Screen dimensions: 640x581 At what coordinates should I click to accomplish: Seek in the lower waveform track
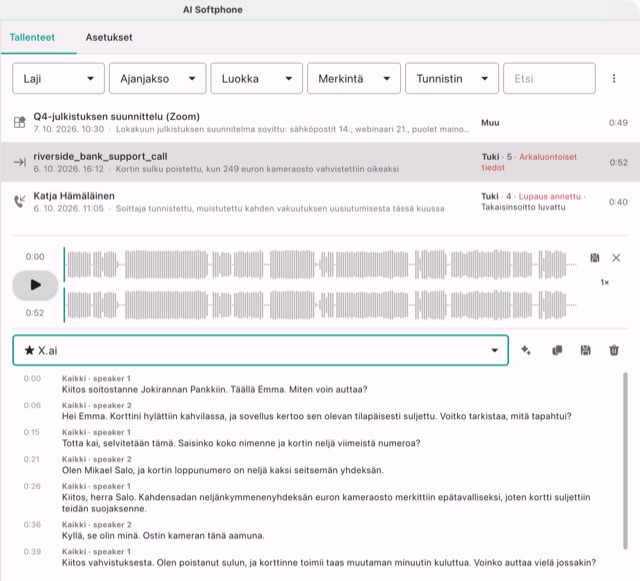321,305
